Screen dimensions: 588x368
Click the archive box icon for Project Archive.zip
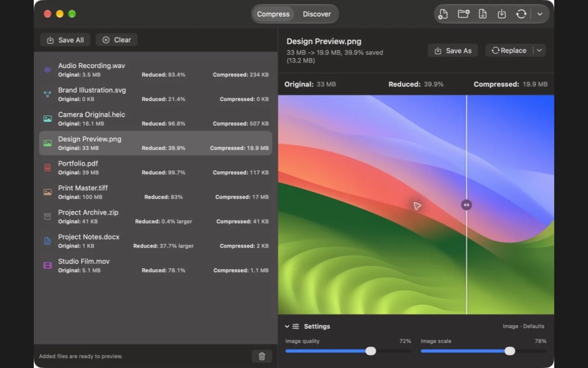click(47, 216)
